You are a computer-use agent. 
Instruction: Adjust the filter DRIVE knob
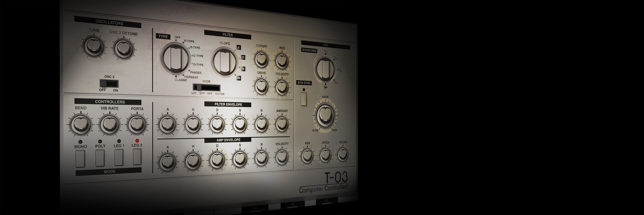pyautogui.click(x=261, y=86)
